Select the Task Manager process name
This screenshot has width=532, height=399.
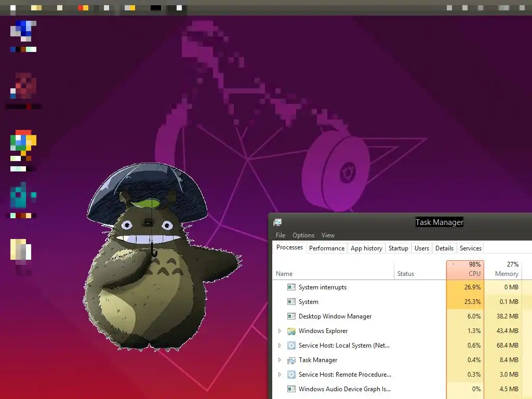318,360
